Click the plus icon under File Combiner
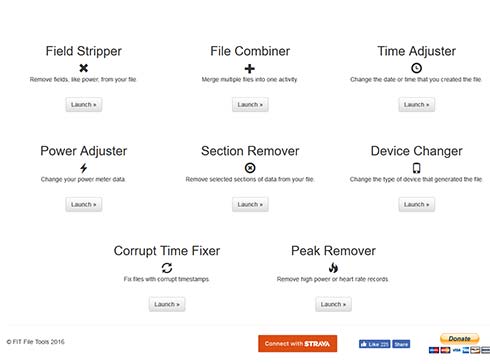The image size is (490, 364). (x=250, y=68)
